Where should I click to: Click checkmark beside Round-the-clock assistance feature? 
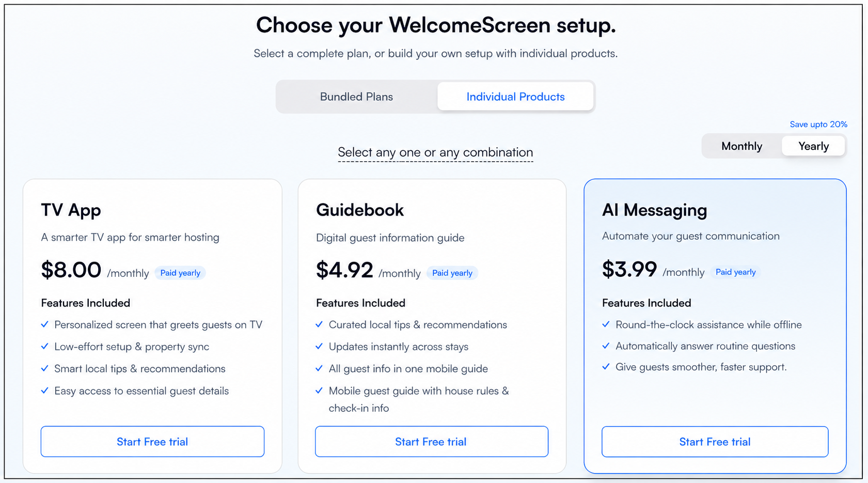coord(606,324)
